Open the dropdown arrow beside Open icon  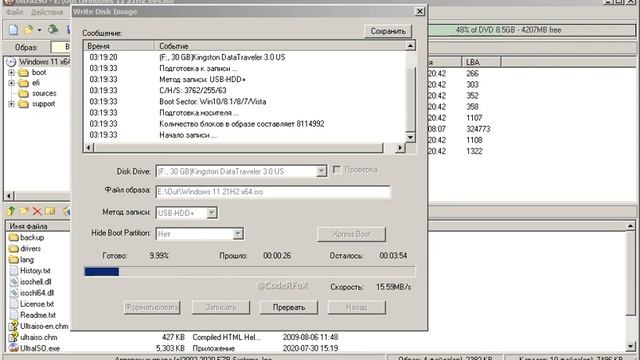39,30
